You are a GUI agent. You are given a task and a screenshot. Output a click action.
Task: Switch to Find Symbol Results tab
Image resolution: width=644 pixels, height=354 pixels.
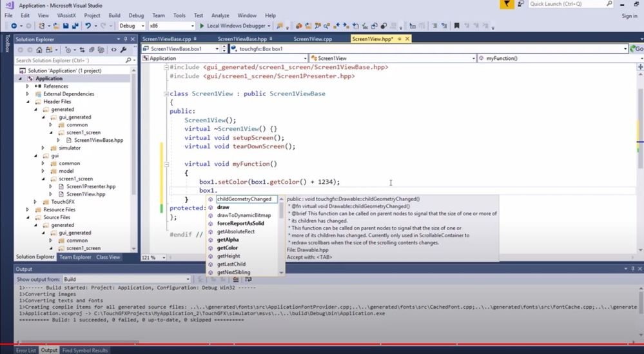85,350
